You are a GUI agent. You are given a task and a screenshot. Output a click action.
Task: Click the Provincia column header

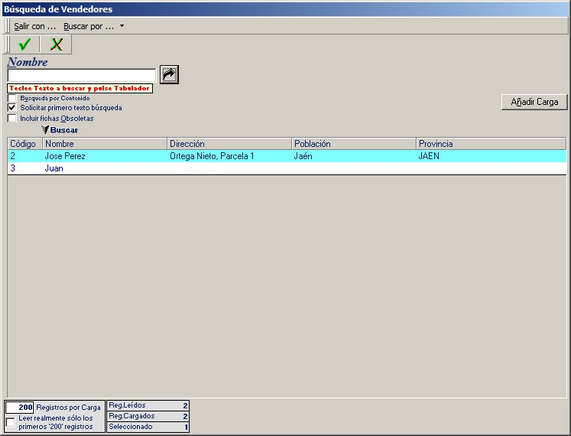tap(491, 144)
